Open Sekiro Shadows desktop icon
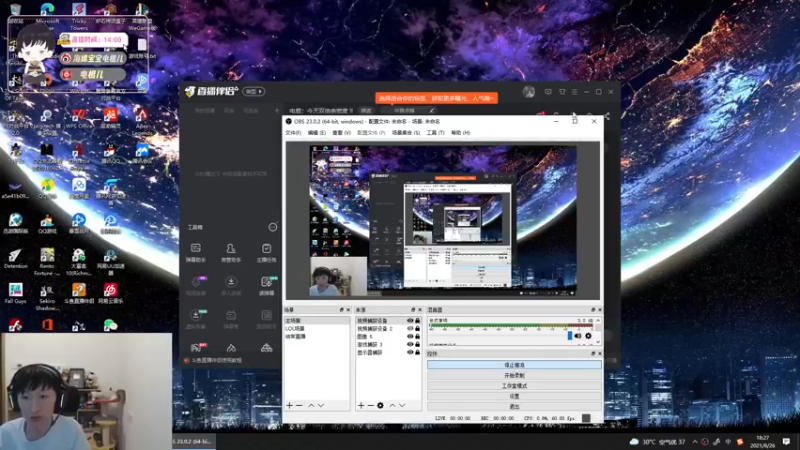The height and width of the screenshot is (450, 800). coord(47,297)
